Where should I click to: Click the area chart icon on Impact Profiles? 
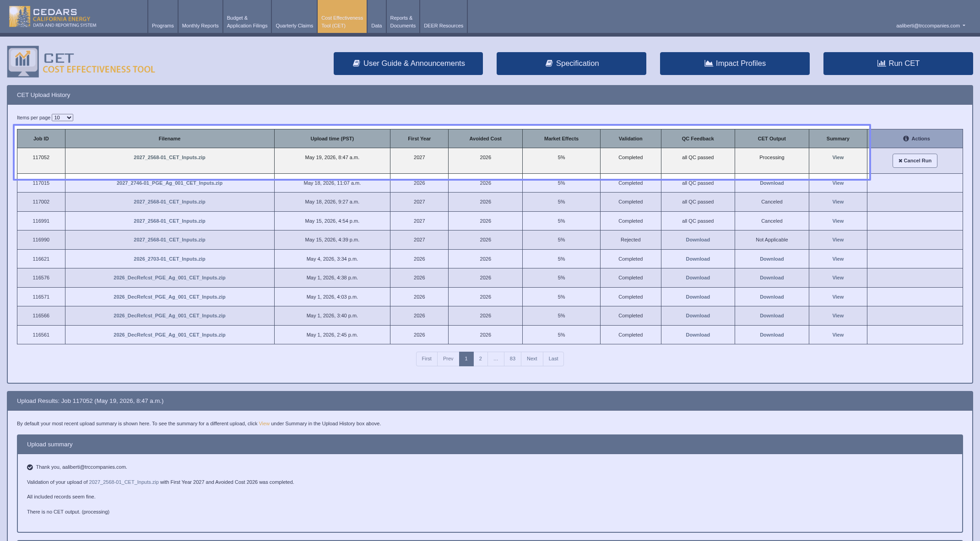709,64
